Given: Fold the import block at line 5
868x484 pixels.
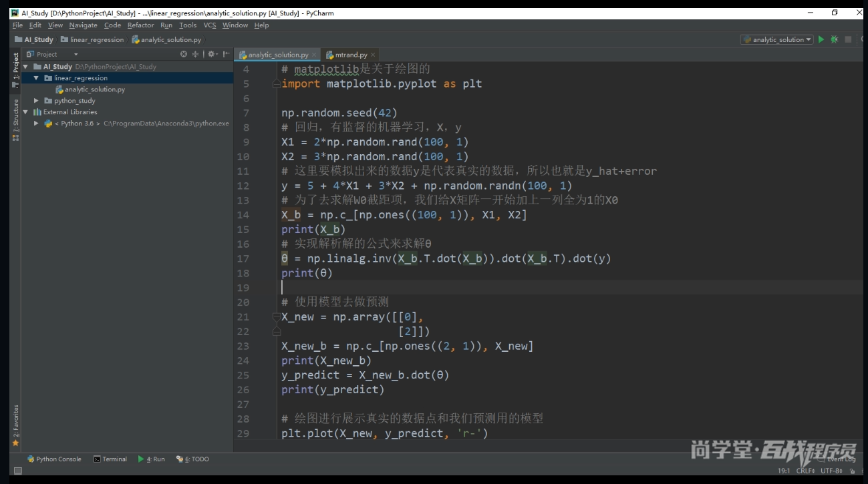Looking at the screenshot, I should tap(276, 84).
